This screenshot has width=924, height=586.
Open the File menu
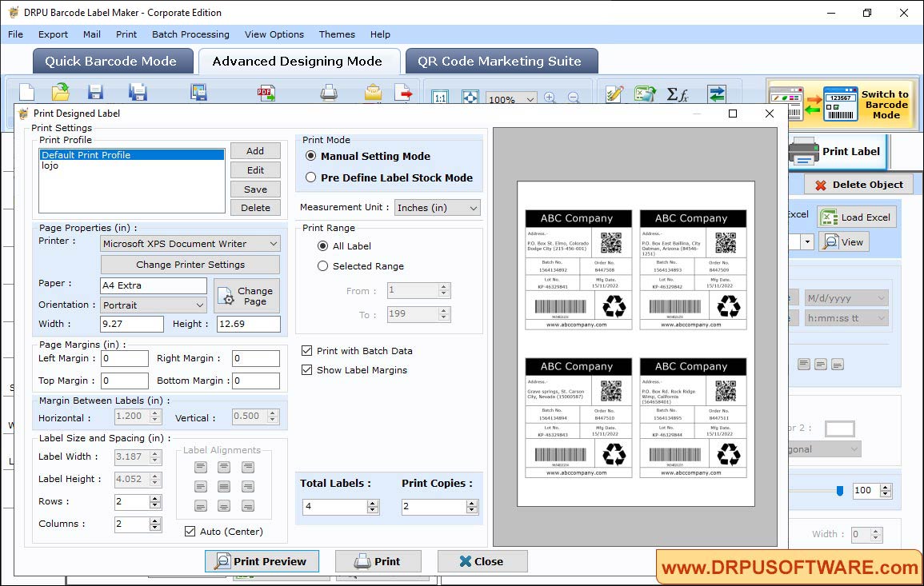15,34
